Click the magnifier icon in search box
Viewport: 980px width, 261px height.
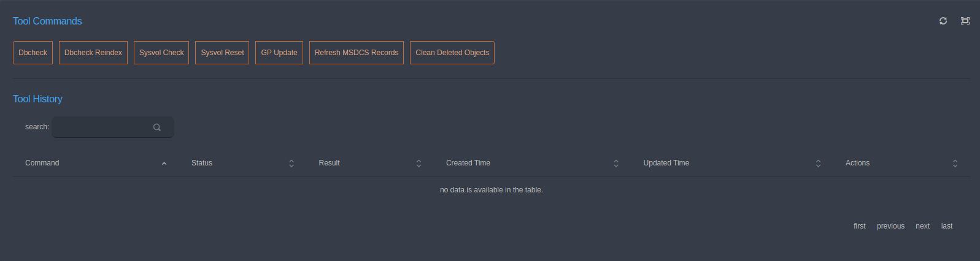click(x=157, y=127)
